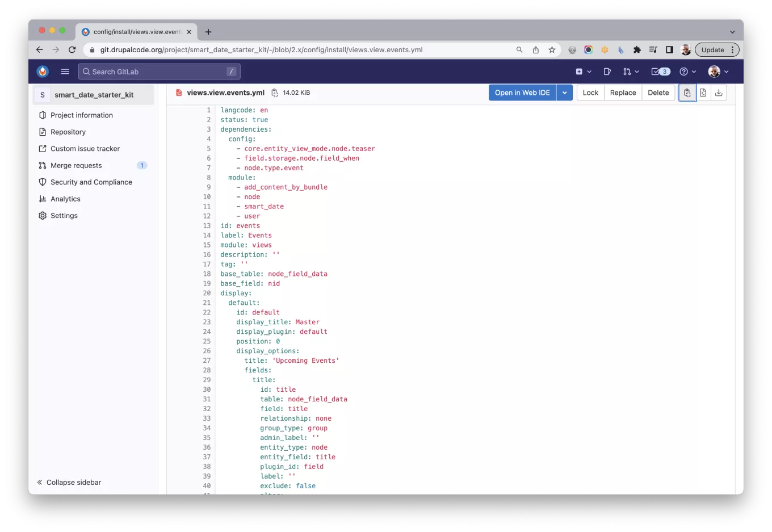Select Repository in the sidebar
This screenshot has height=532, width=772.
(68, 132)
